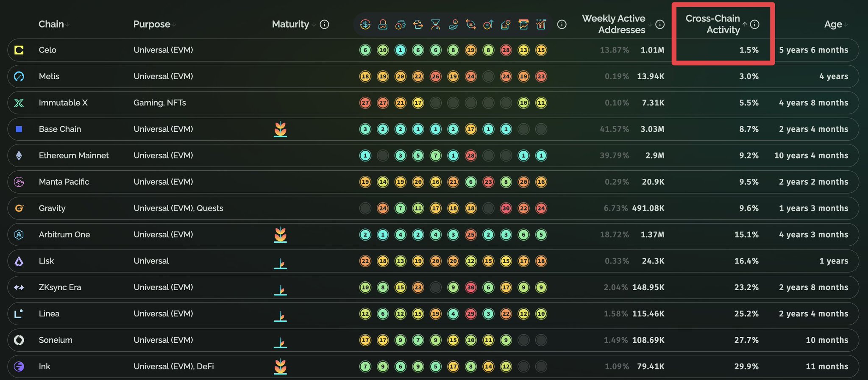The width and height of the screenshot is (868, 380).
Task: Select the wallet with clock column icon
Action: pos(401,25)
